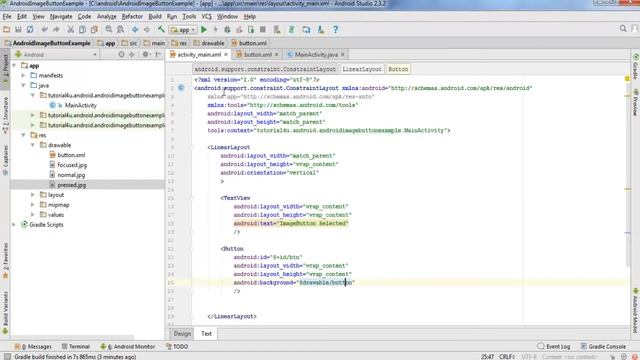This screenshot has width=640, height=360.
Task: Open the Android Monitor tool window
Action: pyautogui.click(x=128, y=347)
